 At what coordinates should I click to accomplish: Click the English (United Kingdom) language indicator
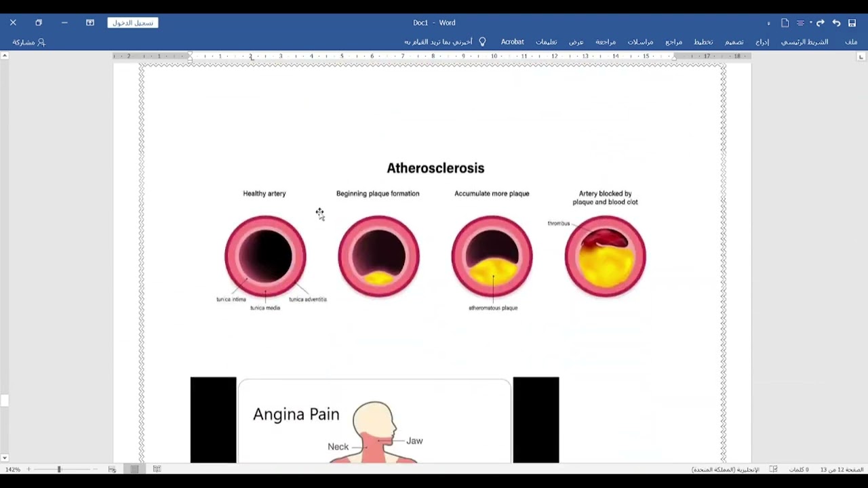pos(725,470)
